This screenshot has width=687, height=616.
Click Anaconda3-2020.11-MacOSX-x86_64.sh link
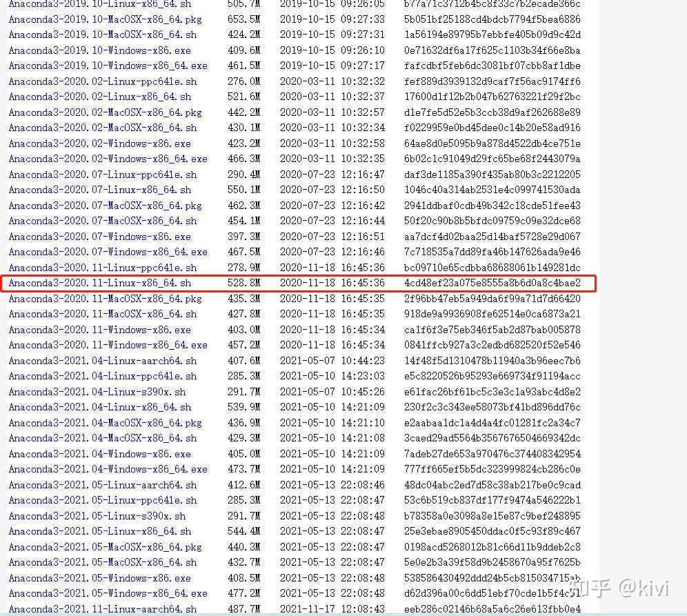click(103, 314)
